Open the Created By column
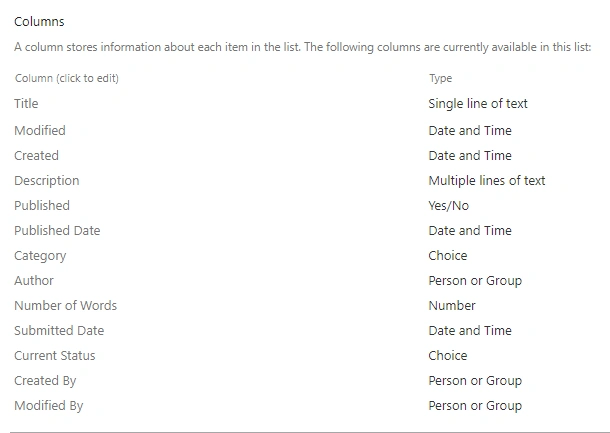 45,380
